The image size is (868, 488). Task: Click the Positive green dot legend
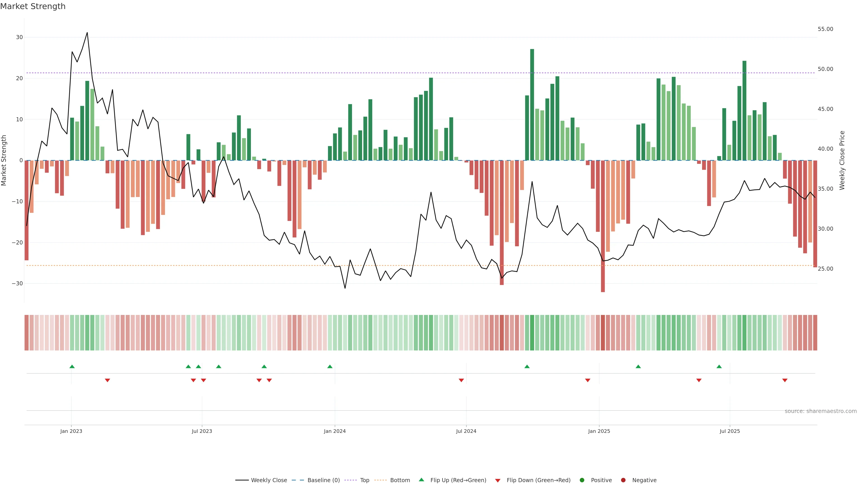pos(582,480)
